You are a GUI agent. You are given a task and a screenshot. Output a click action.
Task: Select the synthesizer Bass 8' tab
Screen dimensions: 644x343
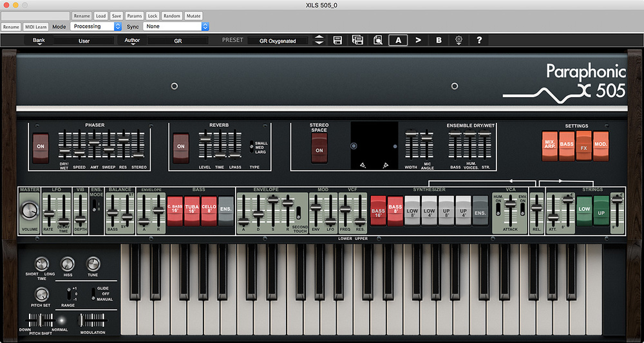tap(395, 210)
